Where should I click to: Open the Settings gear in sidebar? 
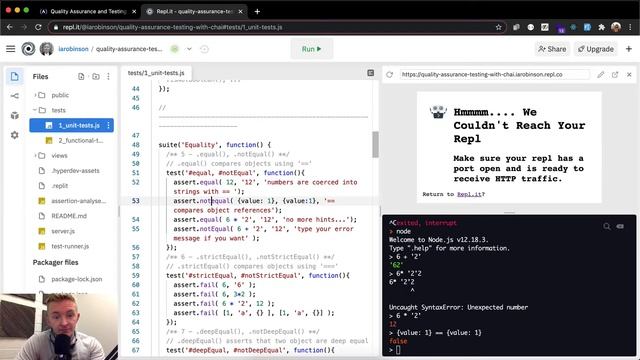coord(15,135)
